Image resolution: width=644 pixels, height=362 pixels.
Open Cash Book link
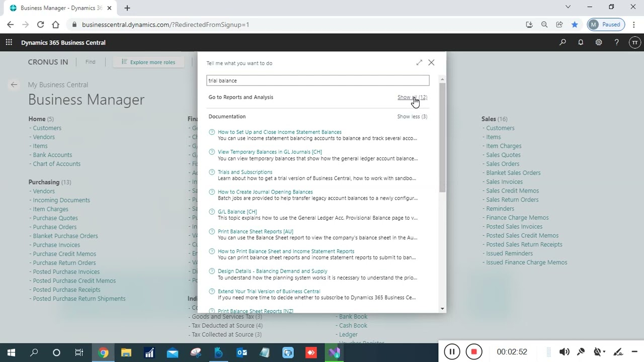pyautogui.click(x=353, y=326)
